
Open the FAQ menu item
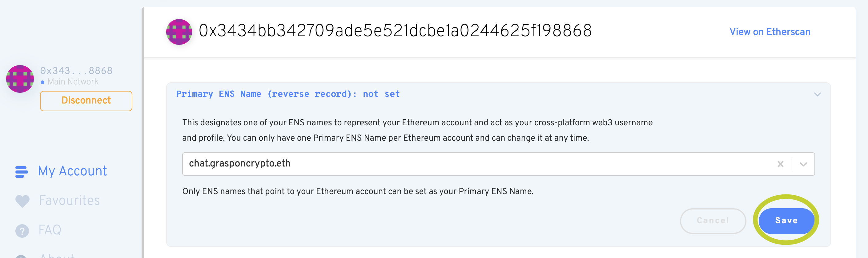point(50,230)
